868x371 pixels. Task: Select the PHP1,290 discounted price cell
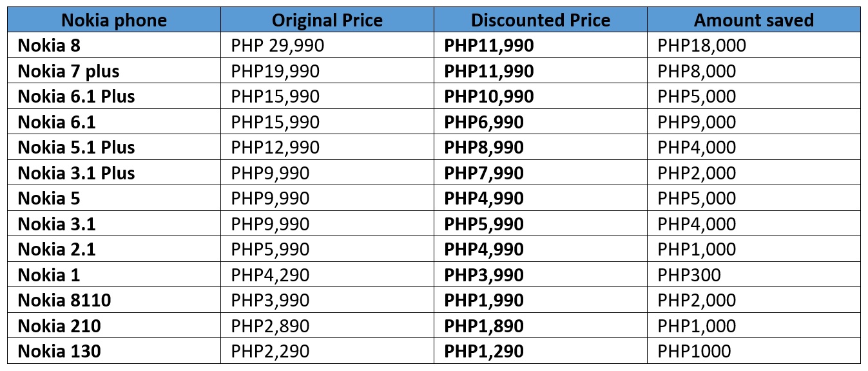coord(541,351)
